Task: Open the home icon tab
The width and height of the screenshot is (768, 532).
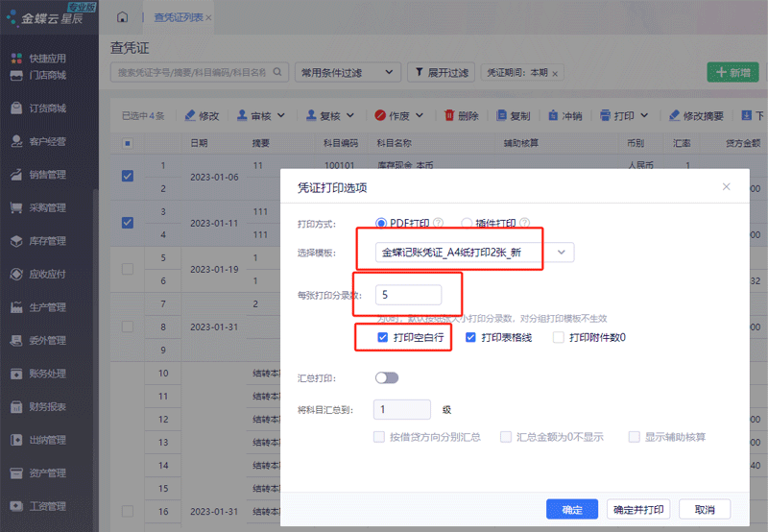Action: [122, 17]
